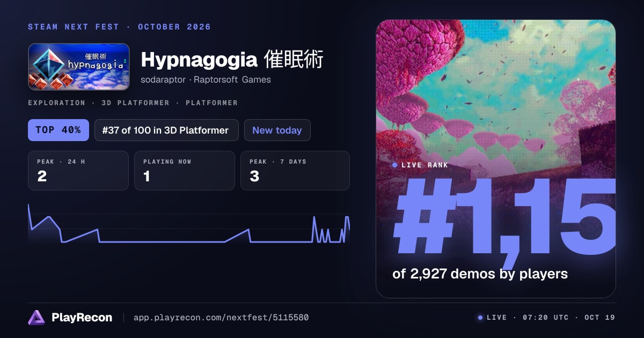Click the #37 of 100 in 3D Platformer badge
The width and height of the screenshot is (644, 338).
click(x=166, y=130)
